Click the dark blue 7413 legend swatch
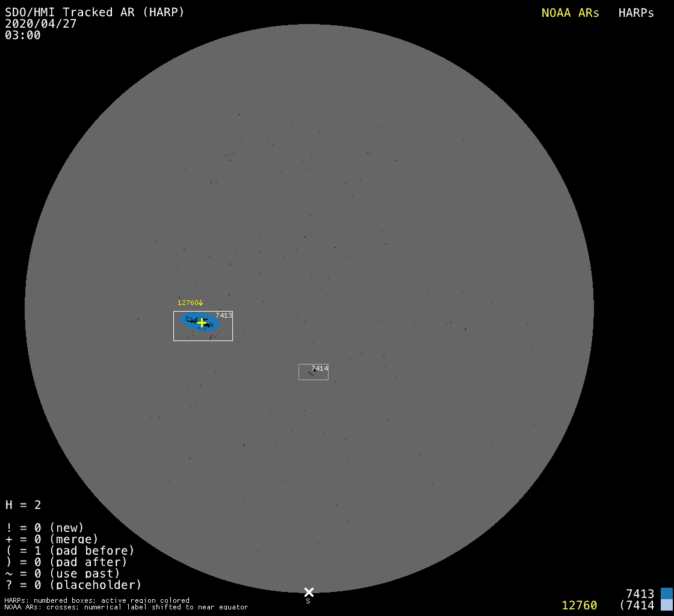674x616 pixels. pos(666,594)
